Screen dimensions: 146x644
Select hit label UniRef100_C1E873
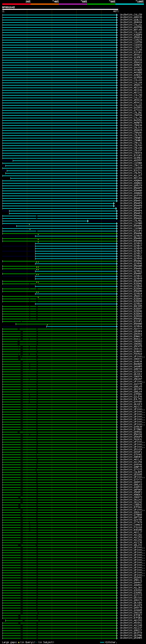(x=131, y=48)
